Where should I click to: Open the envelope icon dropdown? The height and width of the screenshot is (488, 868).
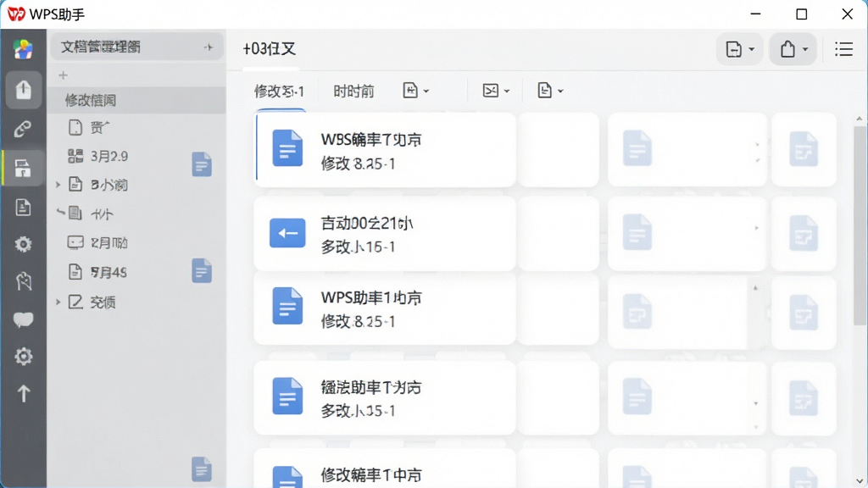(x=496, y=90)
